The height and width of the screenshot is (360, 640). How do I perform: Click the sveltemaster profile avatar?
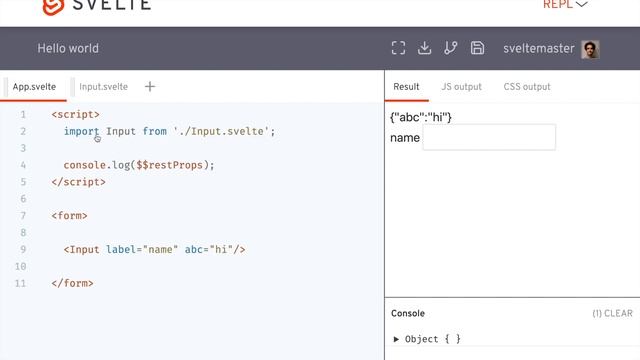coord(590,49)
